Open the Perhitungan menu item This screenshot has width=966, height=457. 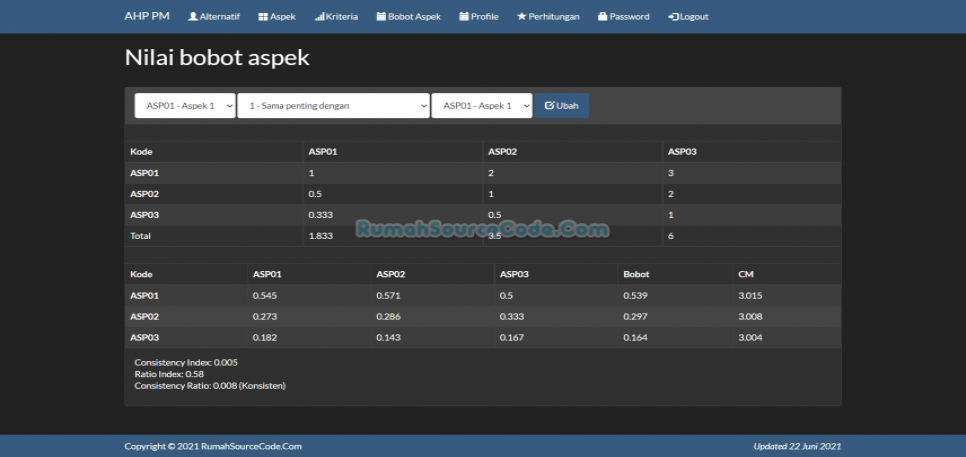tap(548, 17)
